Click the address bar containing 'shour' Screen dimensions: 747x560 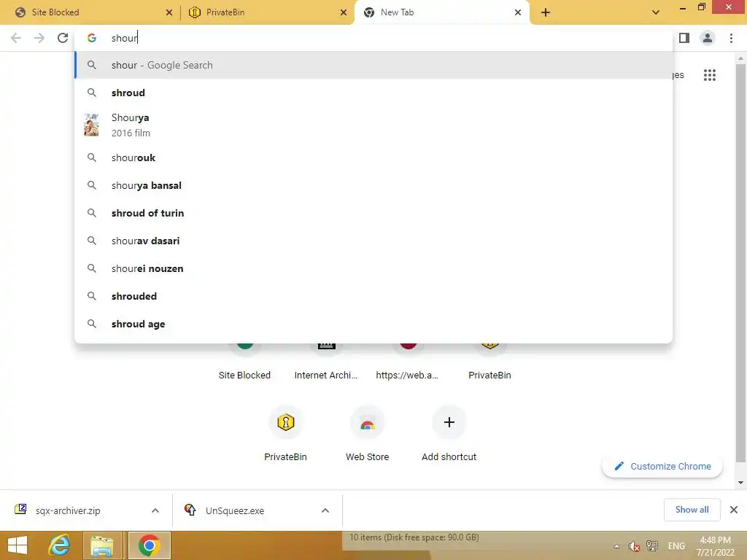[x=373, y=38]
